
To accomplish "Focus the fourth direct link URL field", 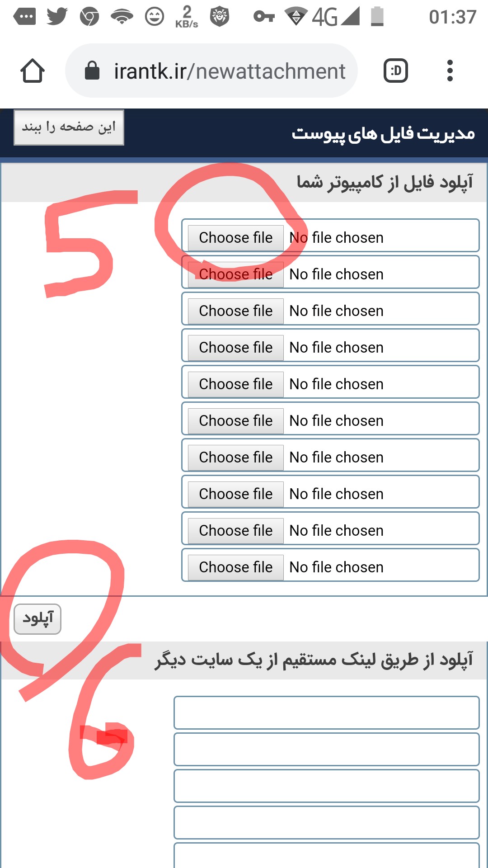I will pyautogui.click(x=327, y=822).
